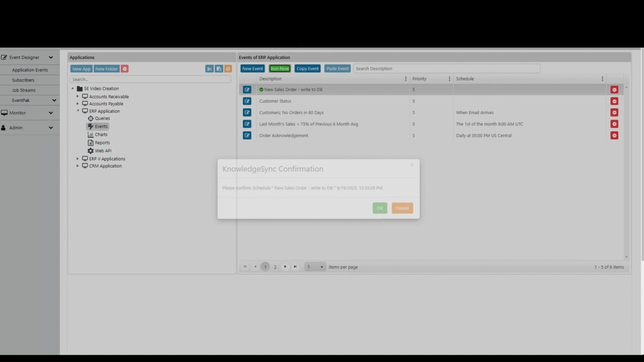Collapse the Event Designer menu section
This screenshot has height=362, width=644.
point(51,58)
